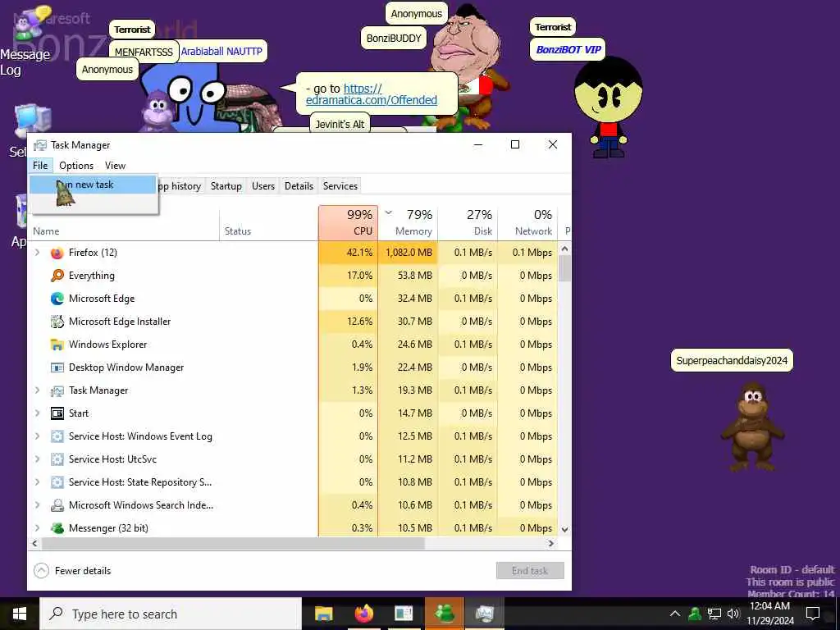The height and width of the screenshot is (630, 840).
Task: Expand Service Host: State Repository row
Action: tap(37, 482)
